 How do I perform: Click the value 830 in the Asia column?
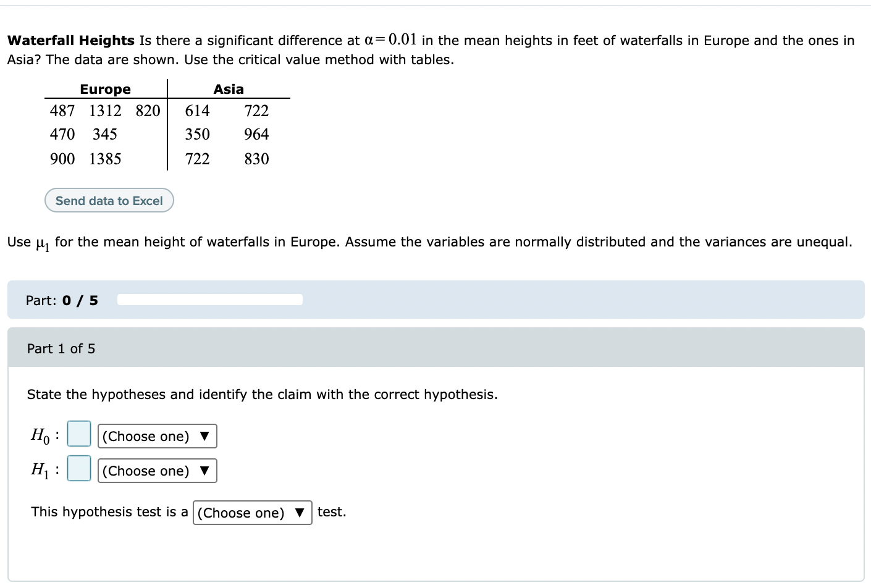click(256, 159)
